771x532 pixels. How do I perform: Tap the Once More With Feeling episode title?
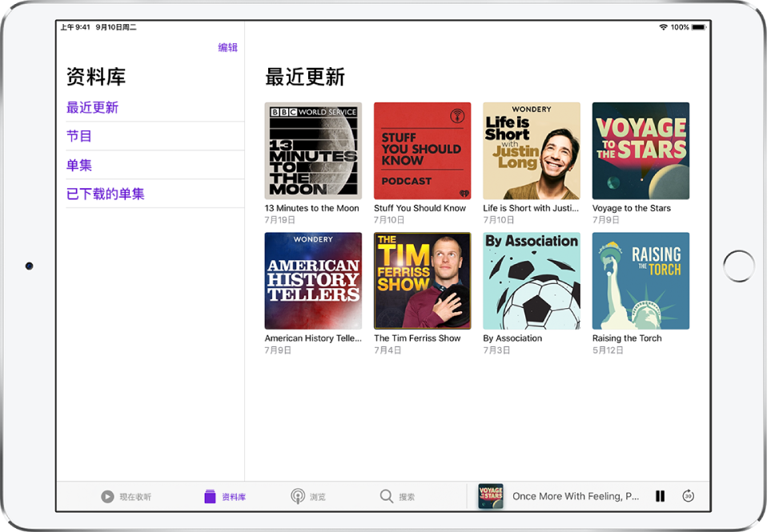click(x=575, y=496)
